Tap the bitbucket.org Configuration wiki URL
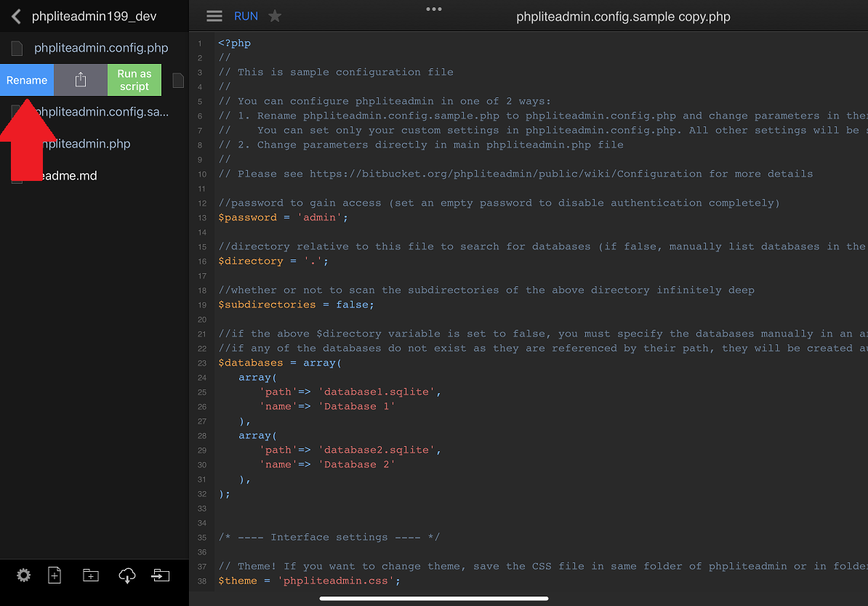Image resolution: width=868 pixels, height=606 pixels. 505,174
